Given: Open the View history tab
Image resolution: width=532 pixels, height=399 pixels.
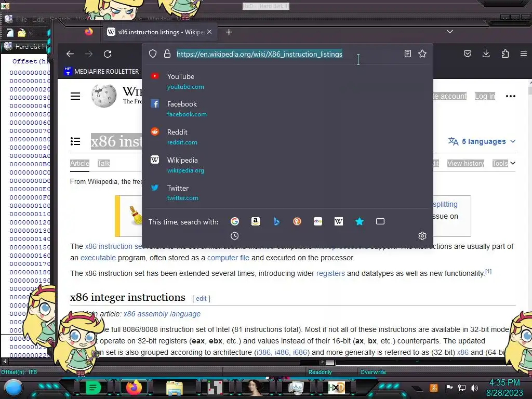Looking at the screenshot, I should point(465,163).
